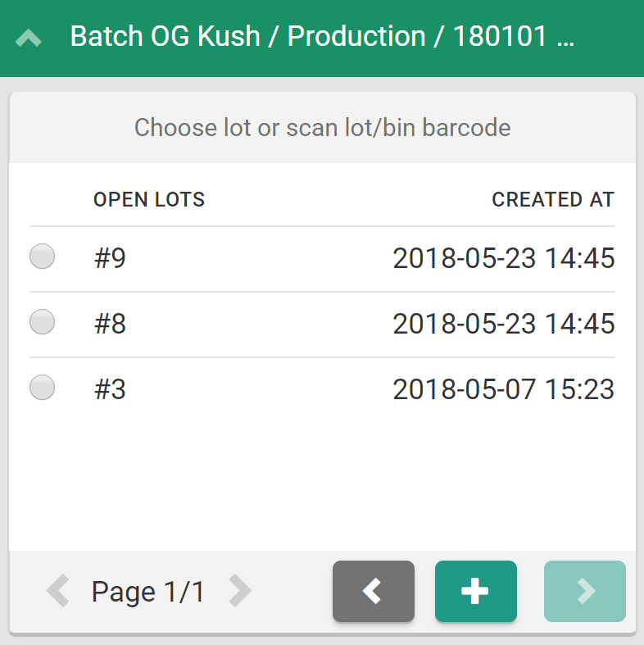Click lot #8's created date
Viewport: 644px width, 645px height.
click(503, 324)
